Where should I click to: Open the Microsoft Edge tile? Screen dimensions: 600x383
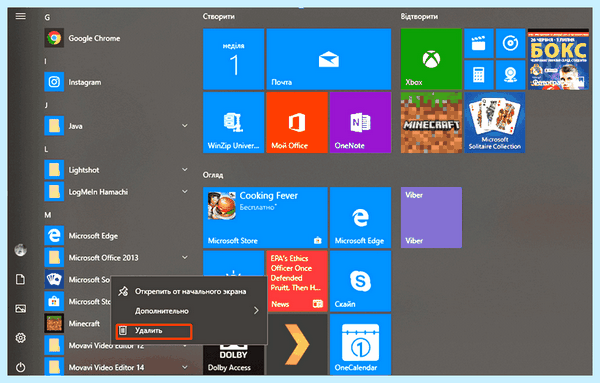[360, 217]
